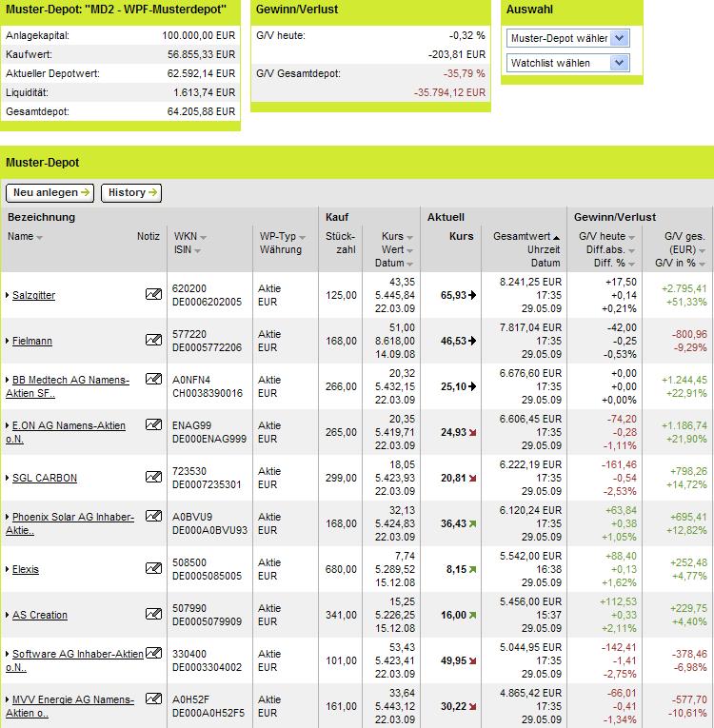The width and height of the screenshot is (714, 728).
Task: Click trend arrow beside Fielmann price 46,53
Action: (472, 341)
